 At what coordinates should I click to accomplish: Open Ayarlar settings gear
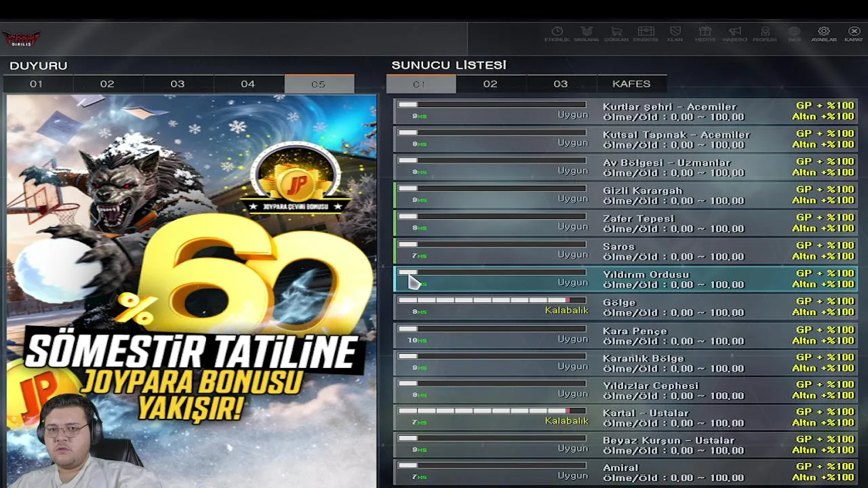[x=824, y=35]
